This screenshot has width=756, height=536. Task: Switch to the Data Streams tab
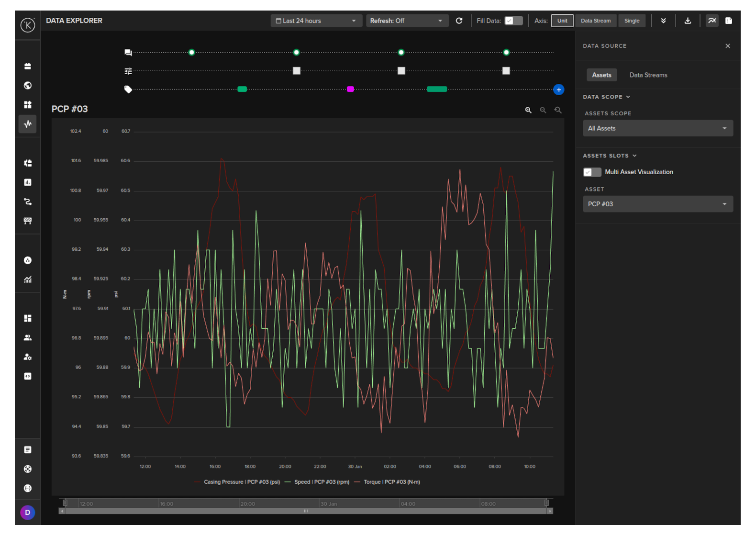(648, 75)
